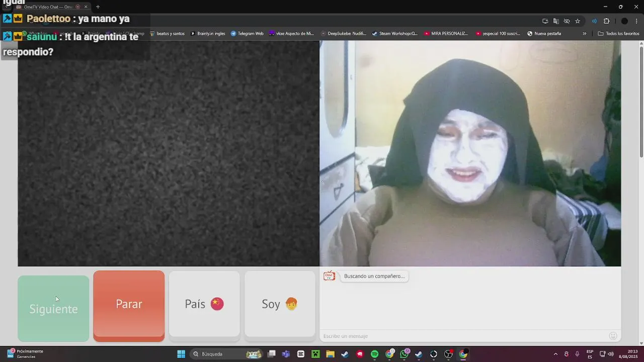Open Microsoft Teams from the taskbar
Viewport: 644px width, 362px height.
(x=286, y=354)
